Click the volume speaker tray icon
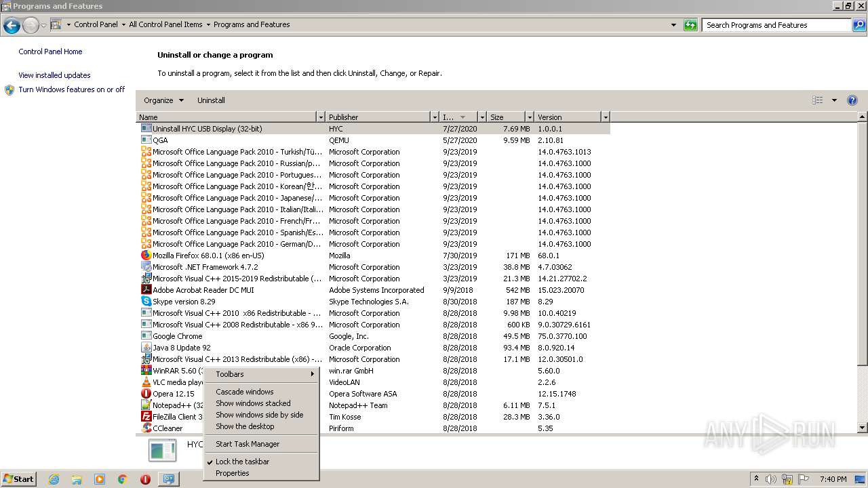Screen dimensions: 868x488 pyautogui.click(x=772, y=479)
